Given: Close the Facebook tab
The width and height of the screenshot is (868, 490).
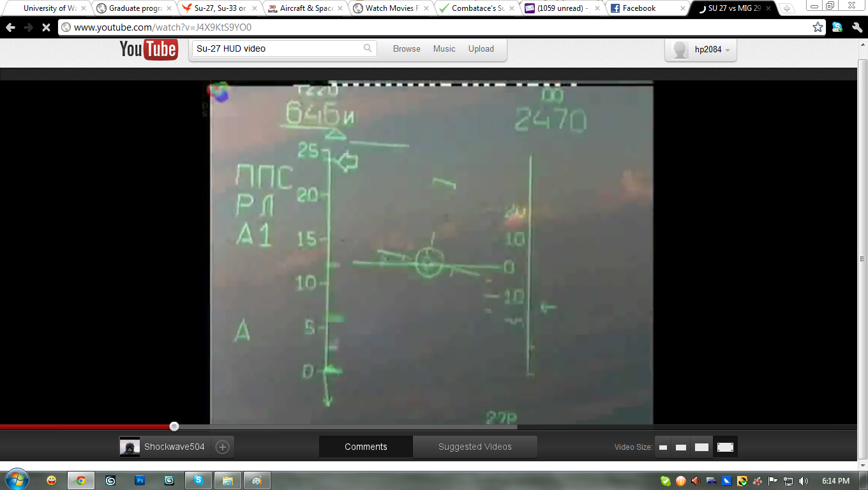Looking at the screenshot, I should [x=683, y=8].
